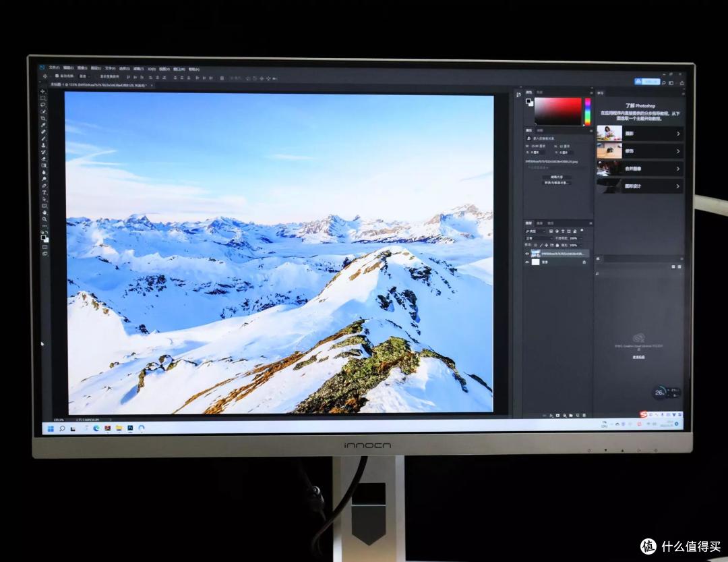Open the 3D menu
Viewport: 728px width, 562px height.
[x=152, y=68]
